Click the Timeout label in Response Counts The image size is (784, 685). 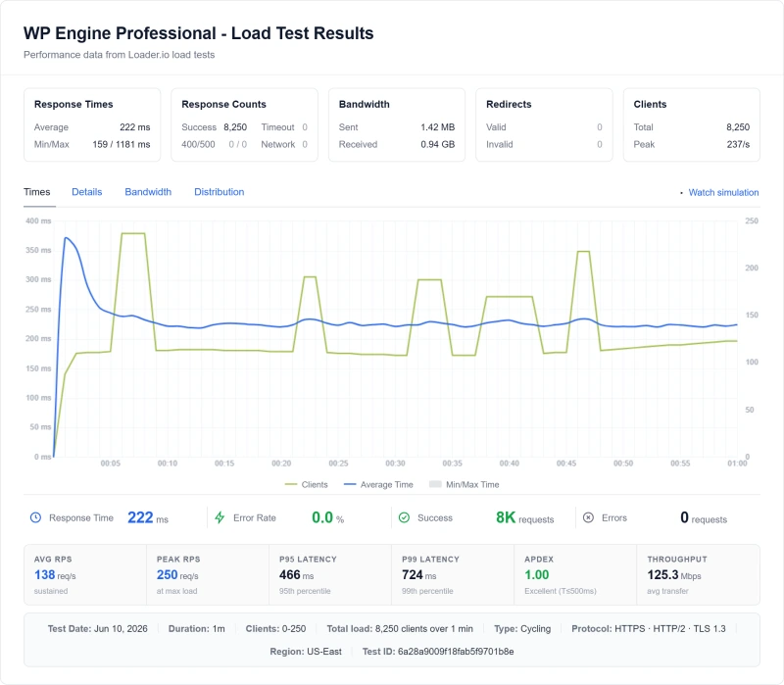tap(277, 127)
